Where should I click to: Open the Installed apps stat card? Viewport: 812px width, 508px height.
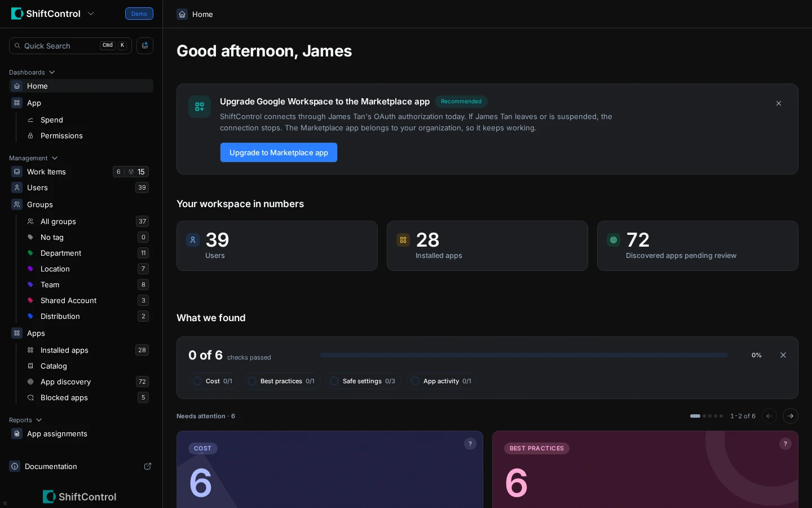[487, 246]
